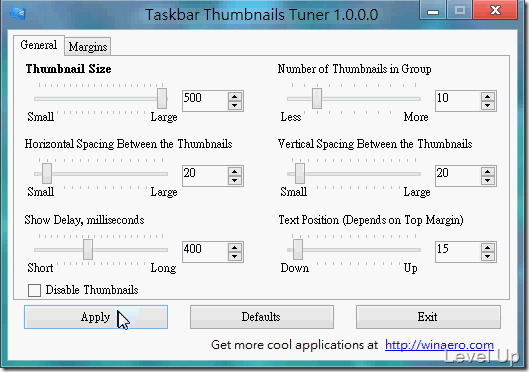This screenshot has height=372, width=529.
Task: Click the app icon in the title bar
Action: (x=18, y=14)
